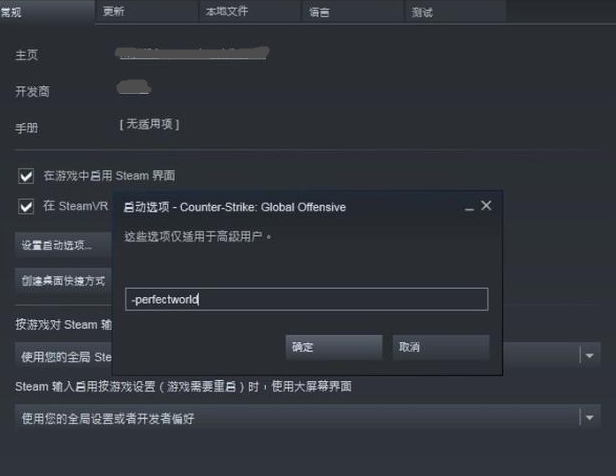Open the 使用您的全局设置或者开发者偏好 combo box
Viewport: 616px width, 476px height.
308,418
